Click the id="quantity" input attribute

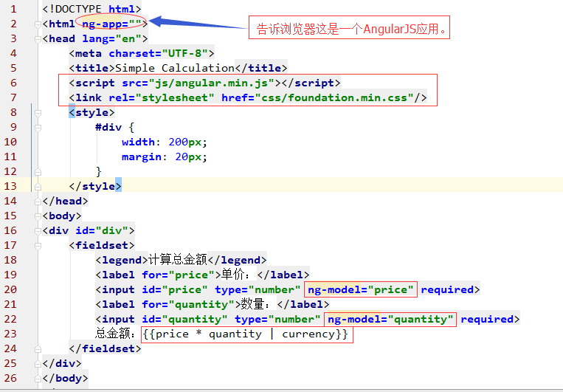pyautogui.click(x=184, y=319)
